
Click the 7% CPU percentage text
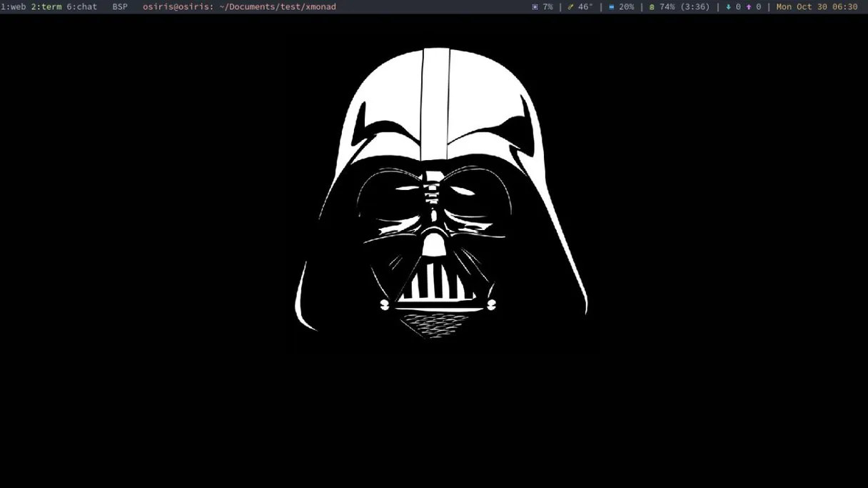[547, 7]
